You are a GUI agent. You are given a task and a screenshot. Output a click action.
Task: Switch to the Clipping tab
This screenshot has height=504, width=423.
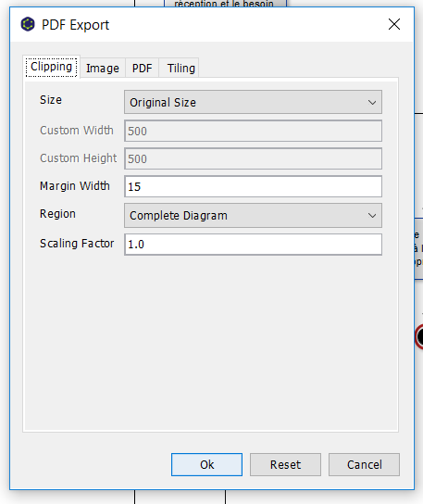(52, 67)
